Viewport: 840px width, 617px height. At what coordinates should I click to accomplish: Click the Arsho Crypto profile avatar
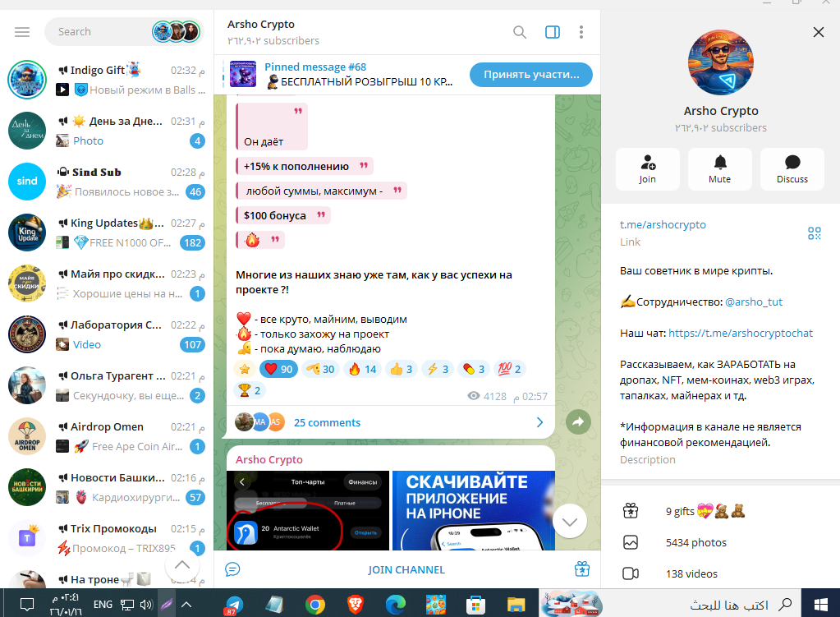click(721, 62)
